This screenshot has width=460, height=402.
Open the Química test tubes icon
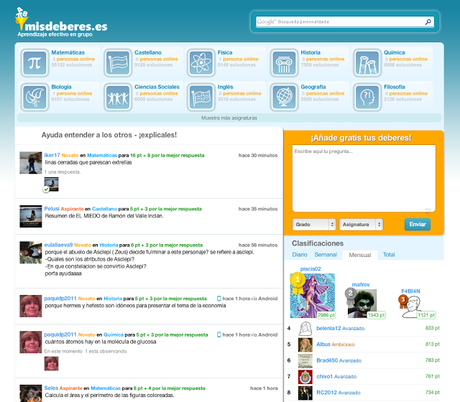[x=367, y=63]
